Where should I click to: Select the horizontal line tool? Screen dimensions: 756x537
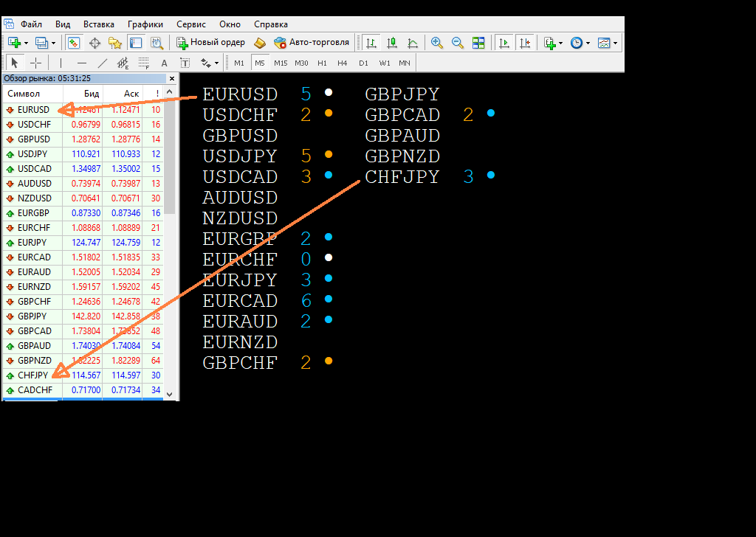point(82,63)
